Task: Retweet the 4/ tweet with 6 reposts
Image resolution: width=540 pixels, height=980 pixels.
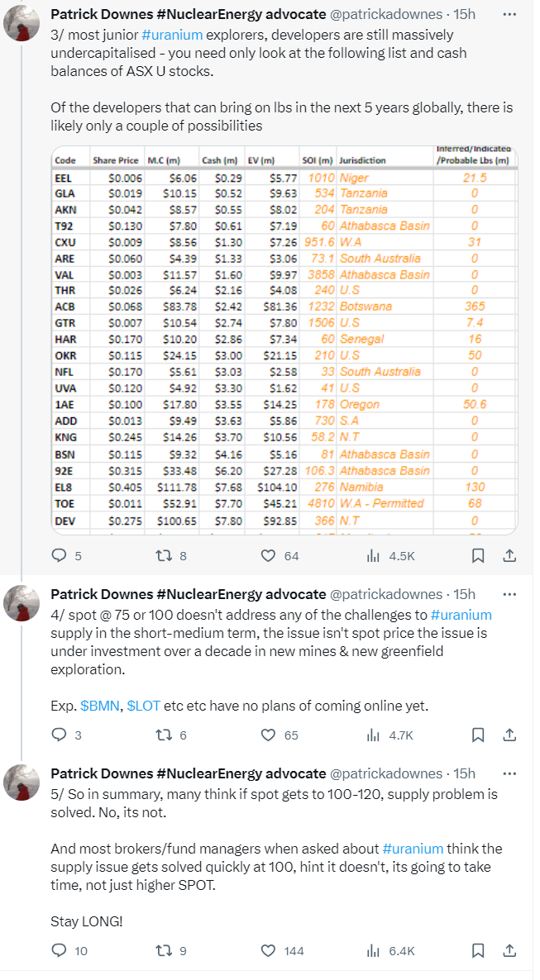Action: pyautogui.click(x=163, y=735)
